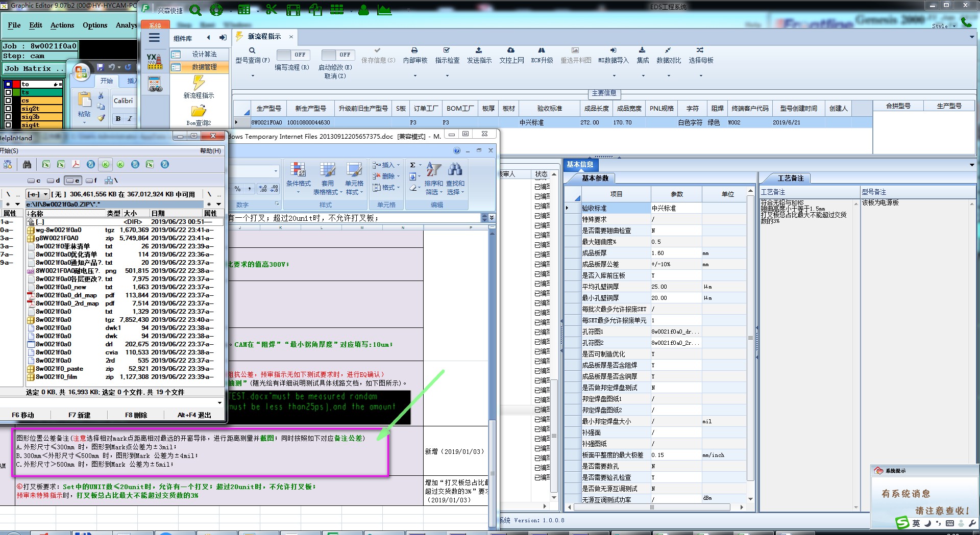Open the File menu in Graphic Editor
The height and width of the screenshot is (535, 980).
tap(14, 25)
